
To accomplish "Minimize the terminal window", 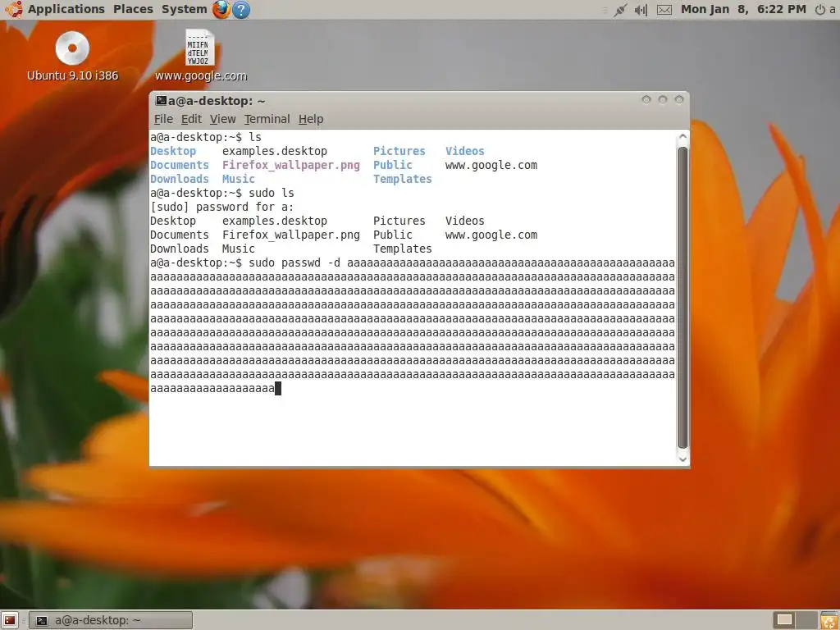I will pos(646,99).
